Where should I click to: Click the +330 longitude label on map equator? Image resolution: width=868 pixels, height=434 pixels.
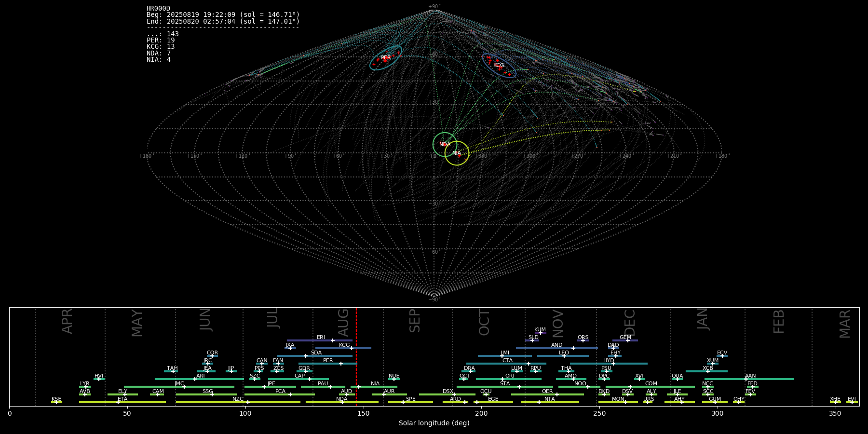coord(481,156)
